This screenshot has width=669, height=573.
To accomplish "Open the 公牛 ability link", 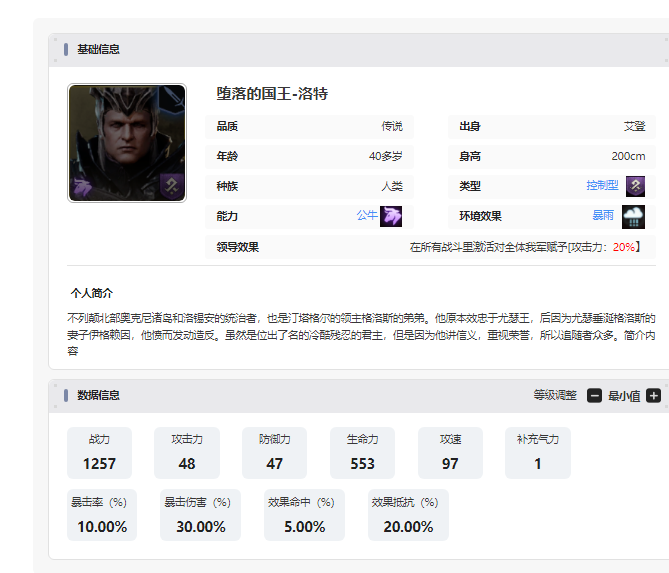I will pyautogui.click(x=367, y=215).
